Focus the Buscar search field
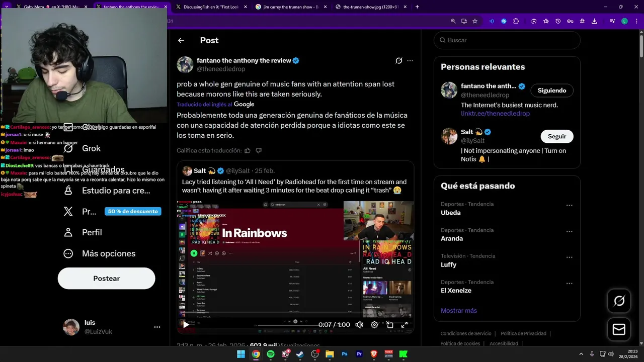Viewport: 644px width, 362px height. [507, 40]
